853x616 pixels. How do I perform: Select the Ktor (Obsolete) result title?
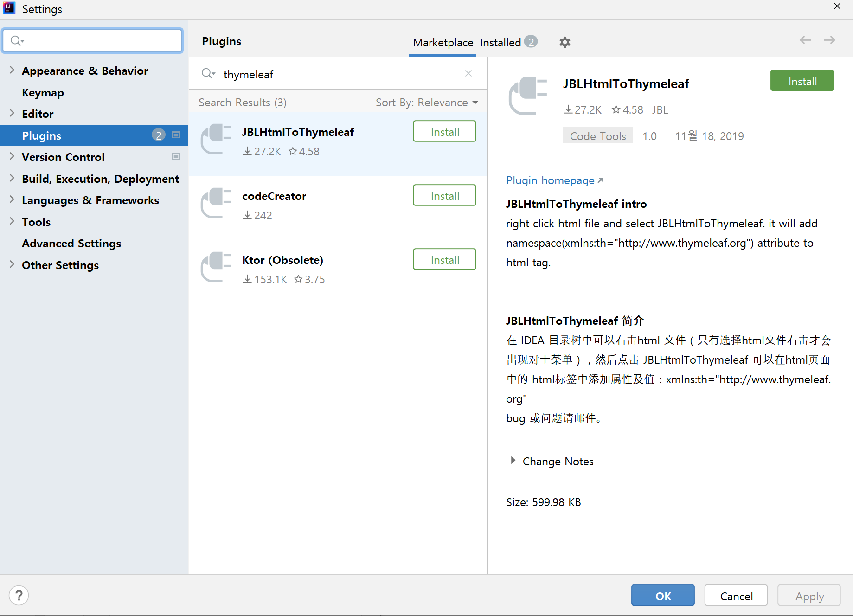point(282,260)
